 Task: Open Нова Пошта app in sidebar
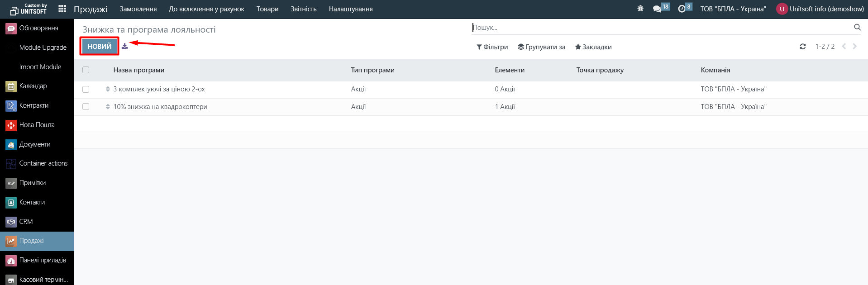point(37,125)
